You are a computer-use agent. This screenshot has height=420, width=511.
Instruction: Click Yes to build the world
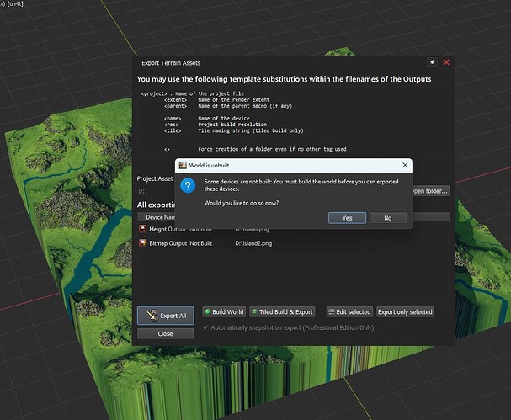[x=347, y=218]
